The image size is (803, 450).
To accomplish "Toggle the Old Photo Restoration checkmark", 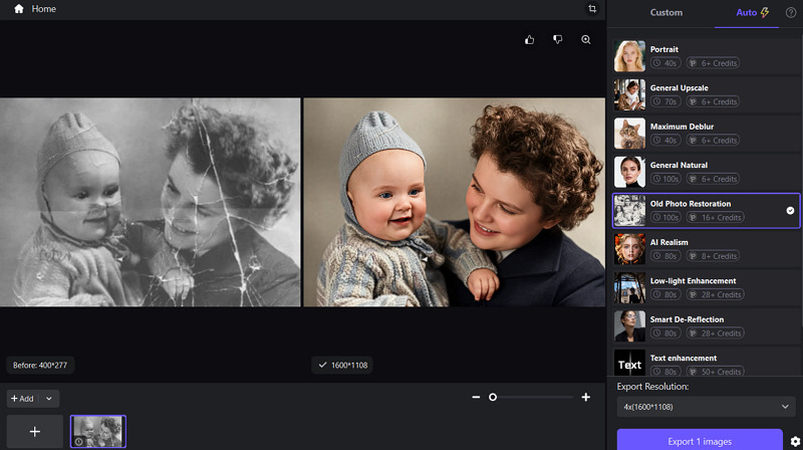I will 790,210.
